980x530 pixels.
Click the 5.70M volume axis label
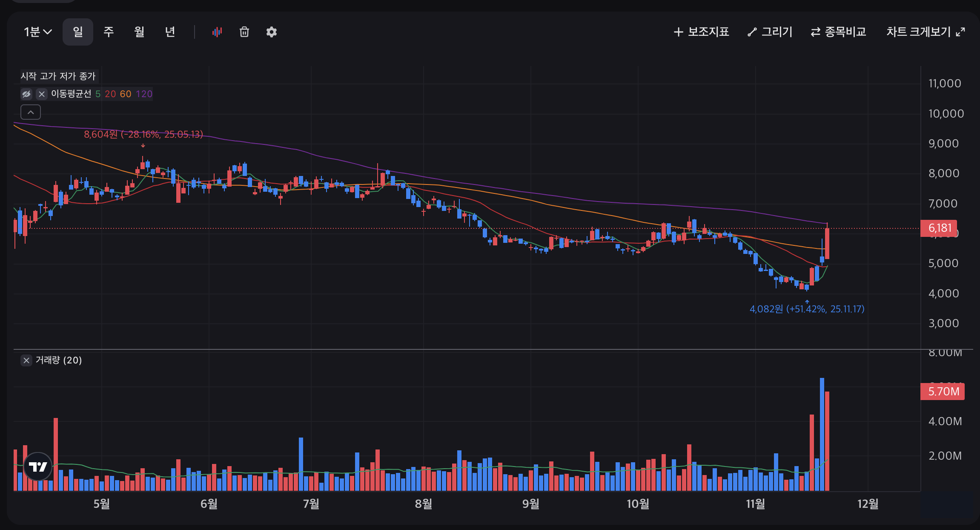943,391
